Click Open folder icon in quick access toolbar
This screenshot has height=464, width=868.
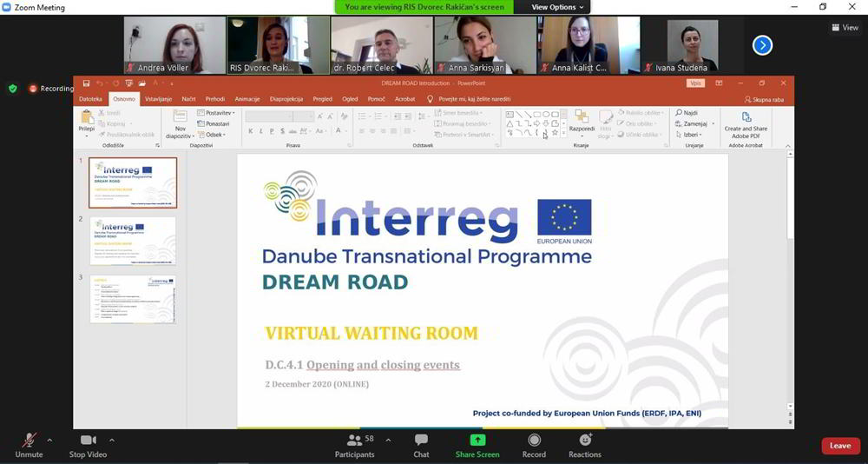click(x=142, y=83)
